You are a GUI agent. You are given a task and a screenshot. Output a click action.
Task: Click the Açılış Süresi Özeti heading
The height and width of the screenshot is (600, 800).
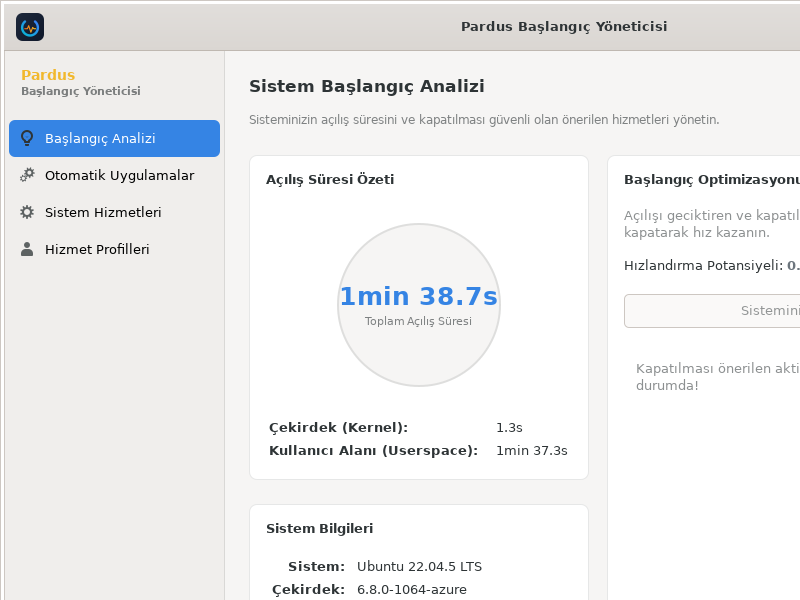point(330,180)
